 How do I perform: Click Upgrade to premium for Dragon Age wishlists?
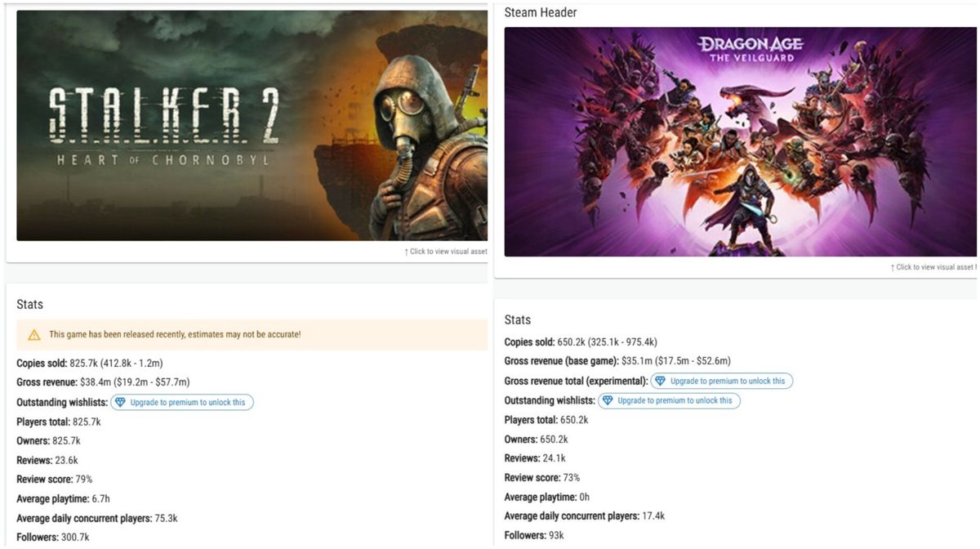pos(670,401)
